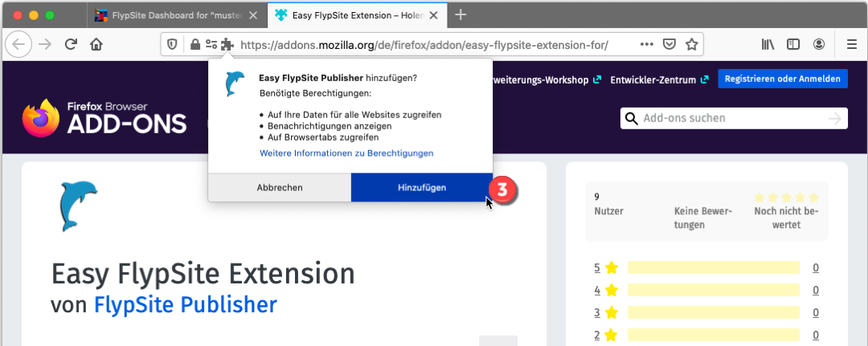Click the search magnifier icon
This screenshot has width=868, height=346.
pos(631,118)
